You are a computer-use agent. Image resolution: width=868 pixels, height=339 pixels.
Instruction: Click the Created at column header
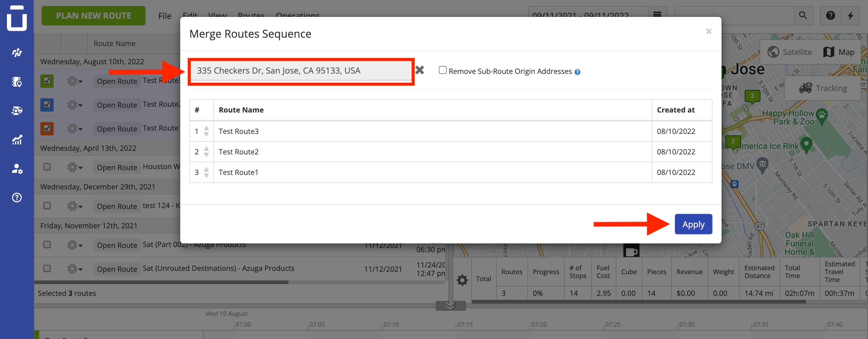tap(676, 110)
